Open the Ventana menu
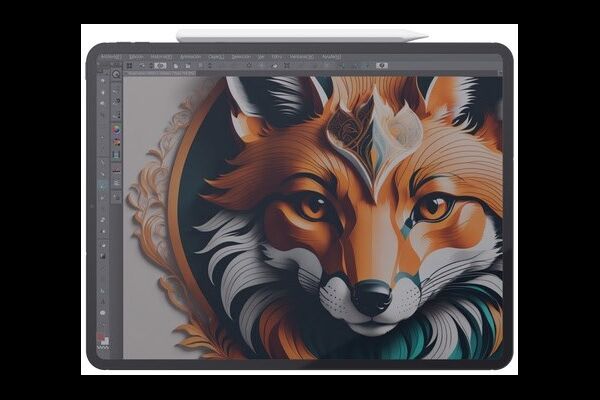This screenshot has width=600, height=400. click(x=301, y=57)
